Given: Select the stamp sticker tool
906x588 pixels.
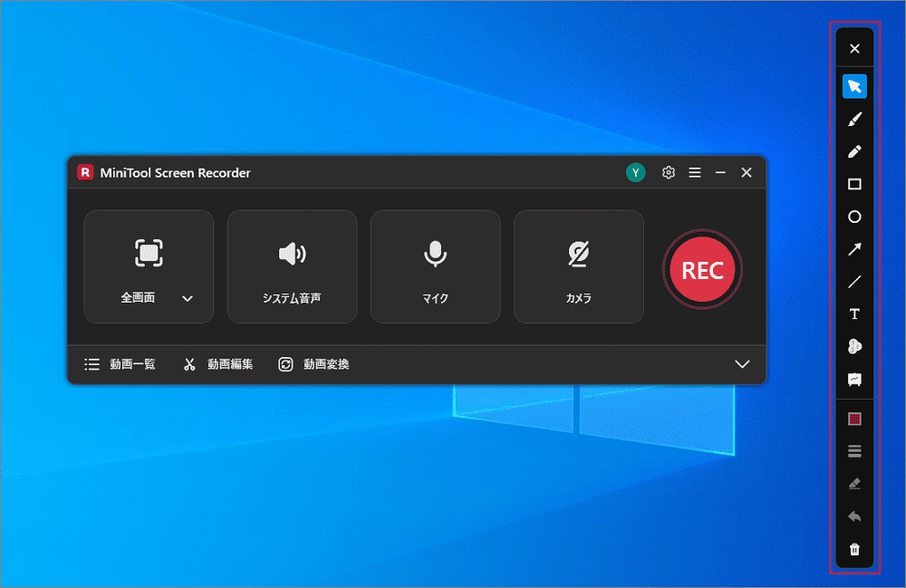Looking at the screenshot, I should tap(854, 347).
